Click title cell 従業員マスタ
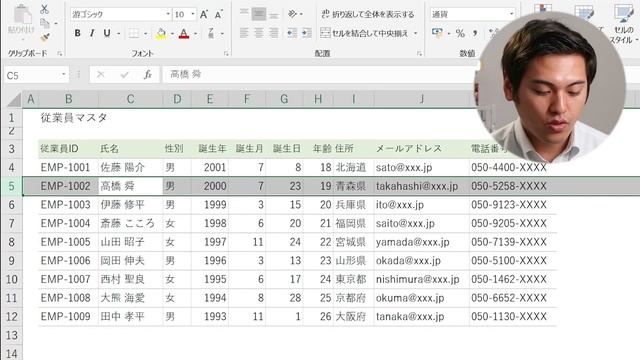 [74, 118]
